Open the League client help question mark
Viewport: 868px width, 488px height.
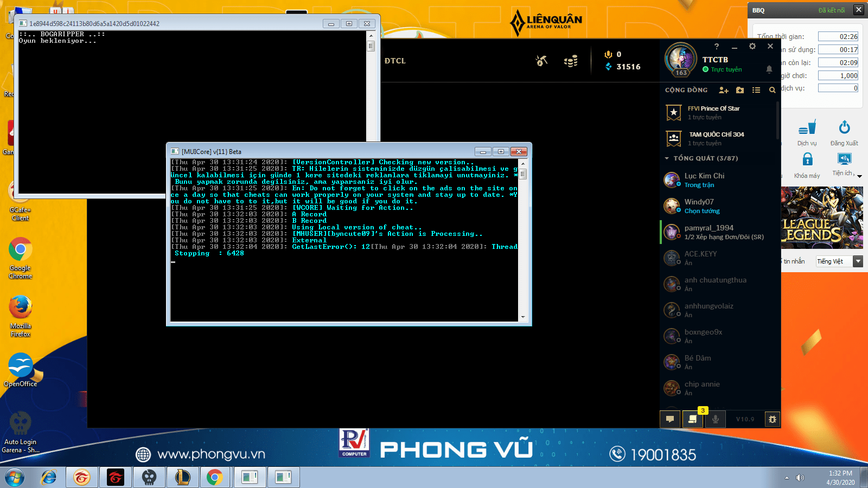[x=717, y=47]
